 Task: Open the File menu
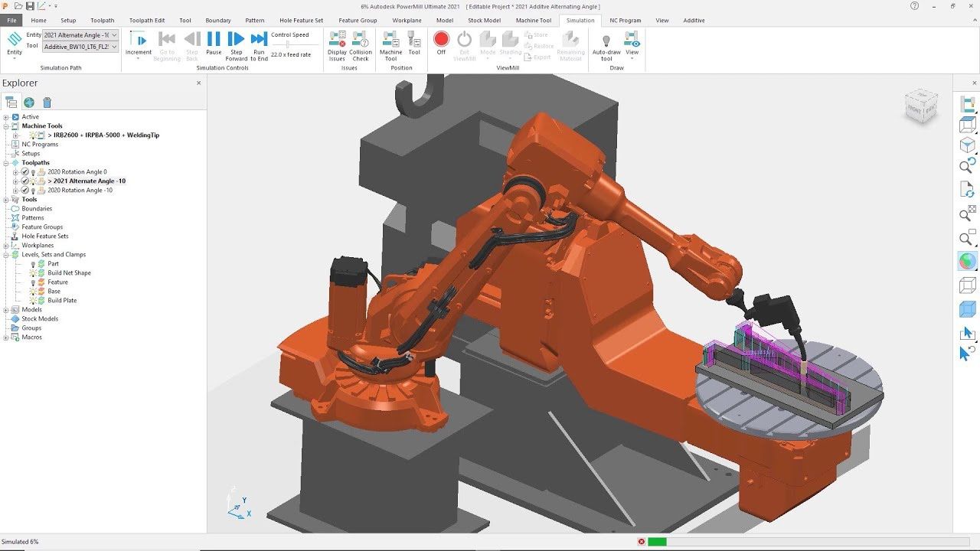(x=11, y=20)
